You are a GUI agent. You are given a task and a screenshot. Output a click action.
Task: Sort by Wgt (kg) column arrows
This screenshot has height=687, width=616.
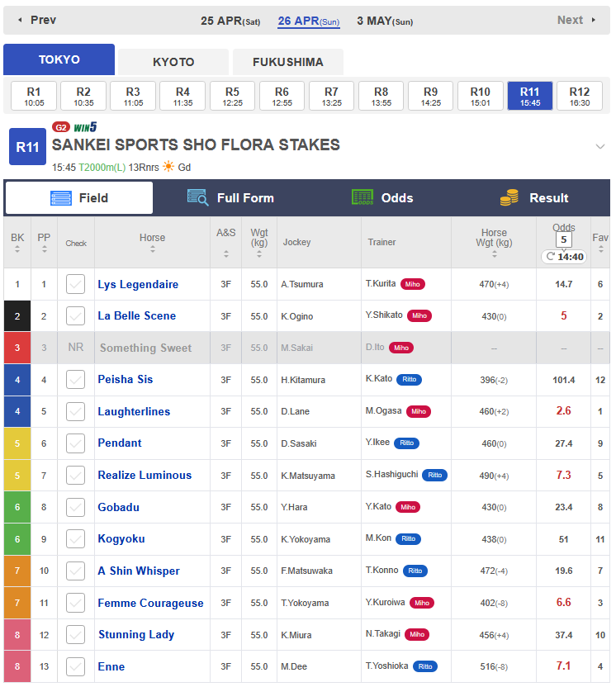click(x=259, y=254)
